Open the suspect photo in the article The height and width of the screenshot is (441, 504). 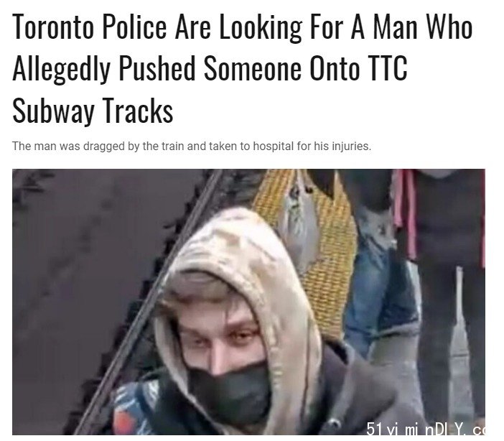[x=248, y=302]
